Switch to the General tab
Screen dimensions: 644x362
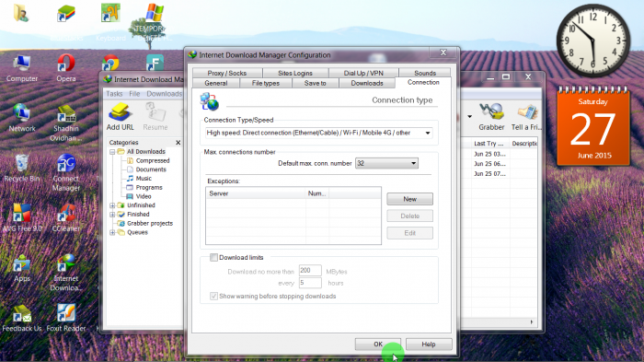point(216,83)
